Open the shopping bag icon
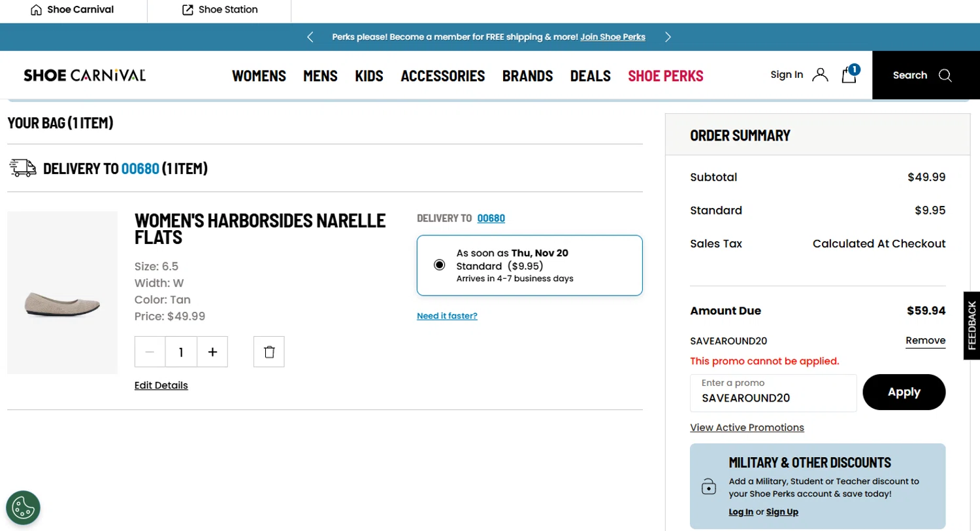The width and height of the screenshot is (980, 531). click(x=849, y=74)
